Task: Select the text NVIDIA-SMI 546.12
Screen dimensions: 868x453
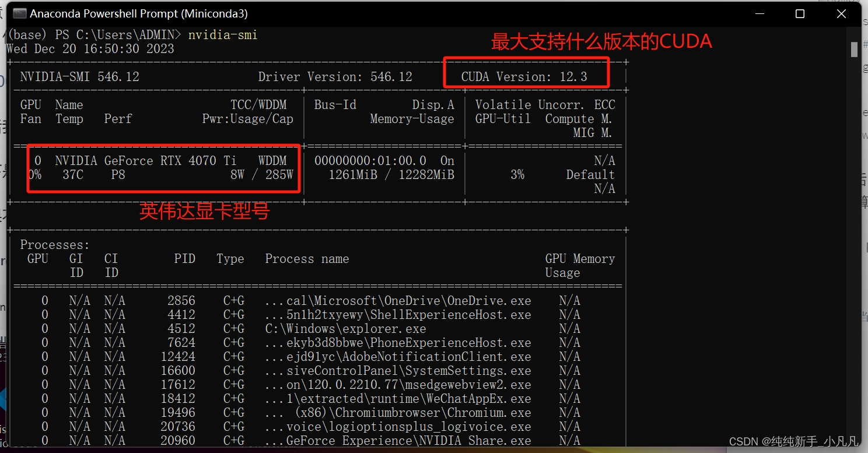Action: pos(80,77)
